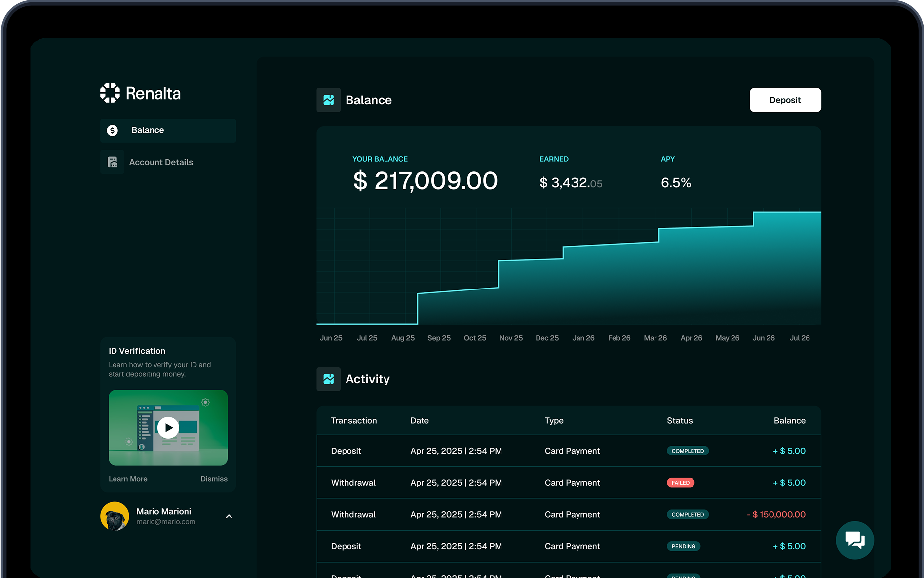Screen dimensions: 924x578
Task: Click the chart icon beside the Activity heading
Action: pyautogui.click(x=328, y=379)
